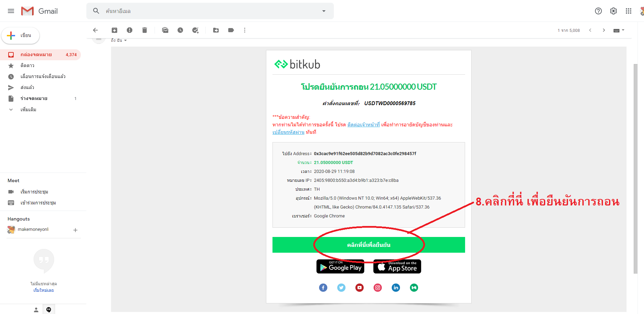Image resolution: width=644 pixels, height=314 pixels.
Task: Click the green คลิกที่นี่เพื่อยืนยัน confirm button
Action: 369,245
